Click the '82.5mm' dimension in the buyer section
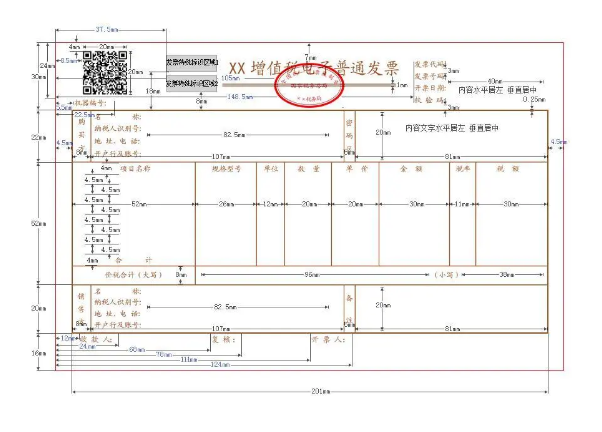602x432 pixels. (x=234, y=135)
